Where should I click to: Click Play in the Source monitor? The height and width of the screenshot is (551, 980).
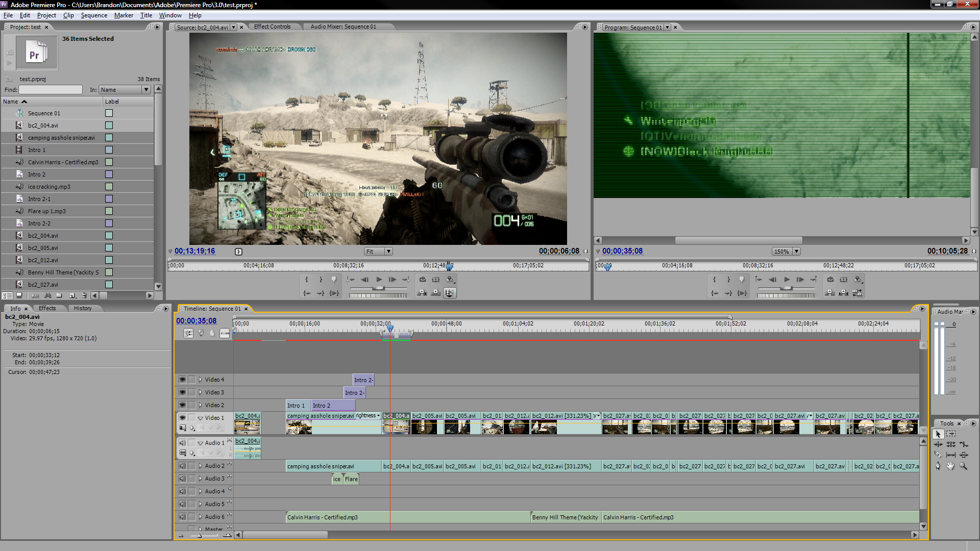click(x=379, y=280)
